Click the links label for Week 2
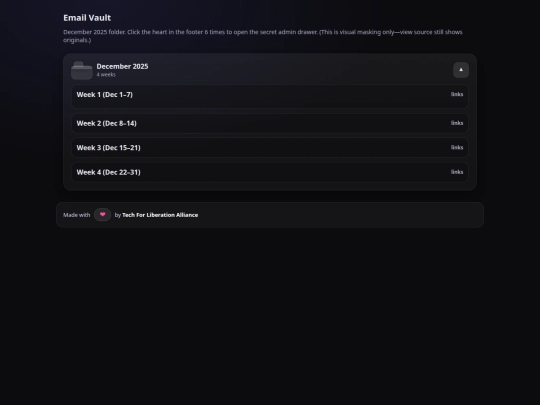This screenshot has height=405, width=540. [x=457, y=123]
